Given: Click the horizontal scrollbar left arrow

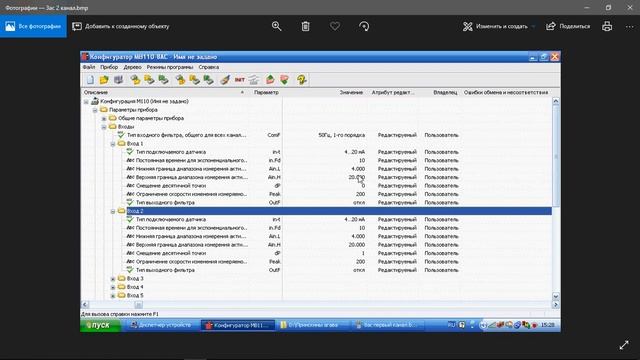Looking at the screenshot, I should pos(85,304).
